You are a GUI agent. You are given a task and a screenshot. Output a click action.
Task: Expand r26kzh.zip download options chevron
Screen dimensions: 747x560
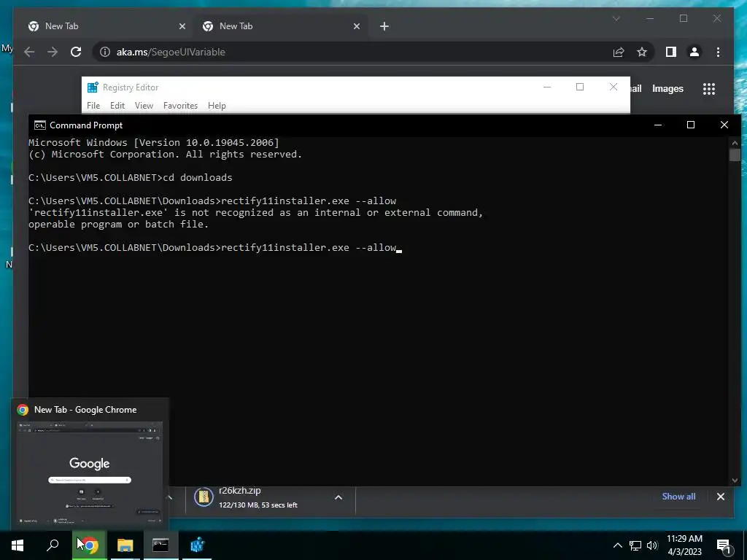[x=338, y=497]
